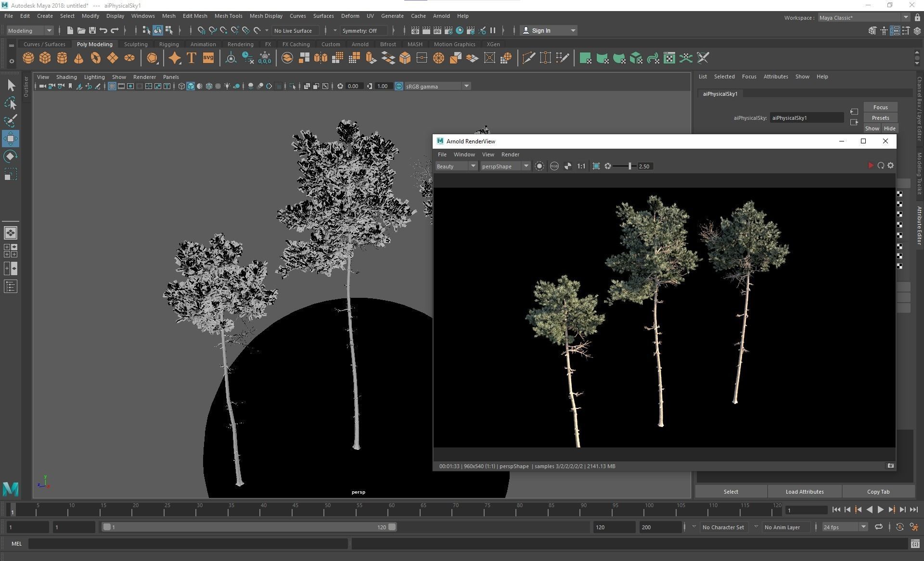Toggle the sRGB color management button
This screenshot has width=924, height=561.
399,86
